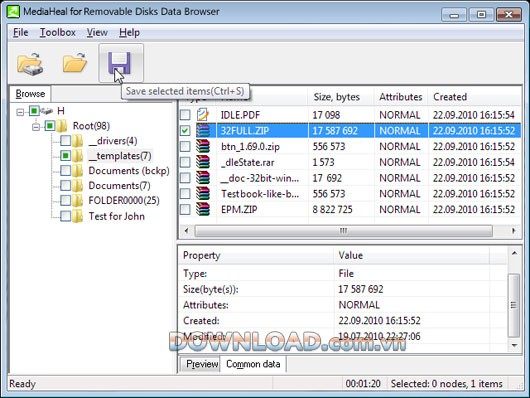Click the properties panel vertical scrollbar thumb

(514, 305)
